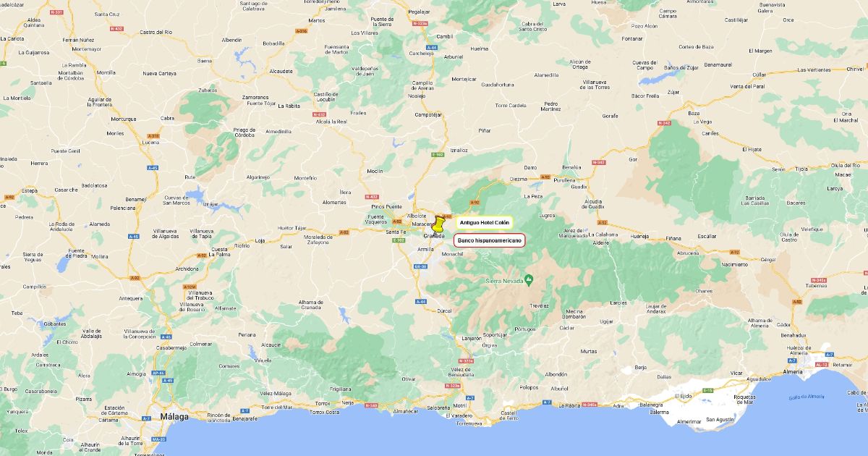
Task: Click the Monachil town label
Action: point(452,254)
